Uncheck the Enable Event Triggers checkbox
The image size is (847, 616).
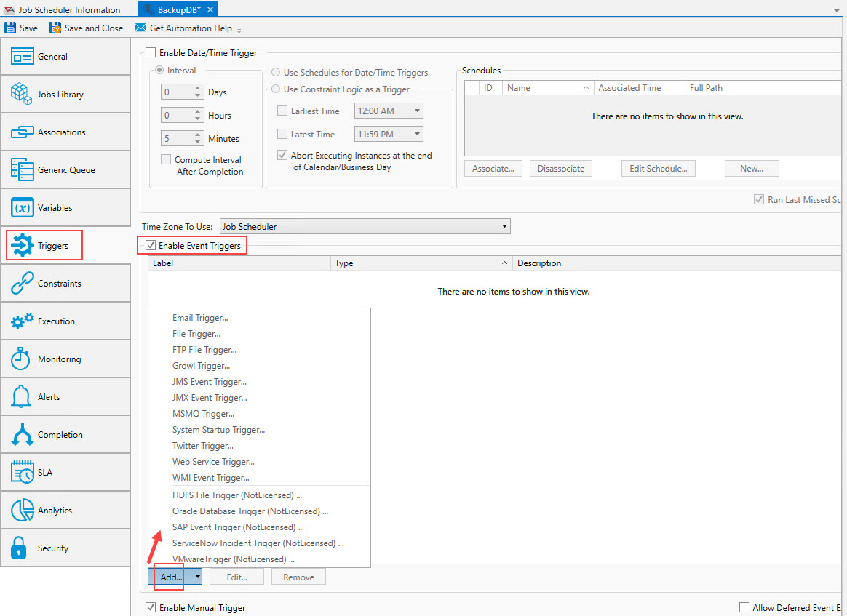tap(151, 246)
